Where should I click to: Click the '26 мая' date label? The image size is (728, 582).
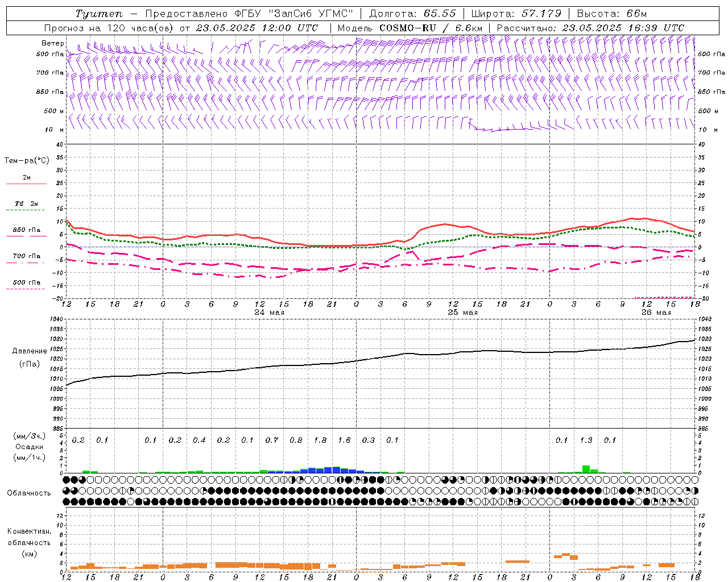click(656, 313)
